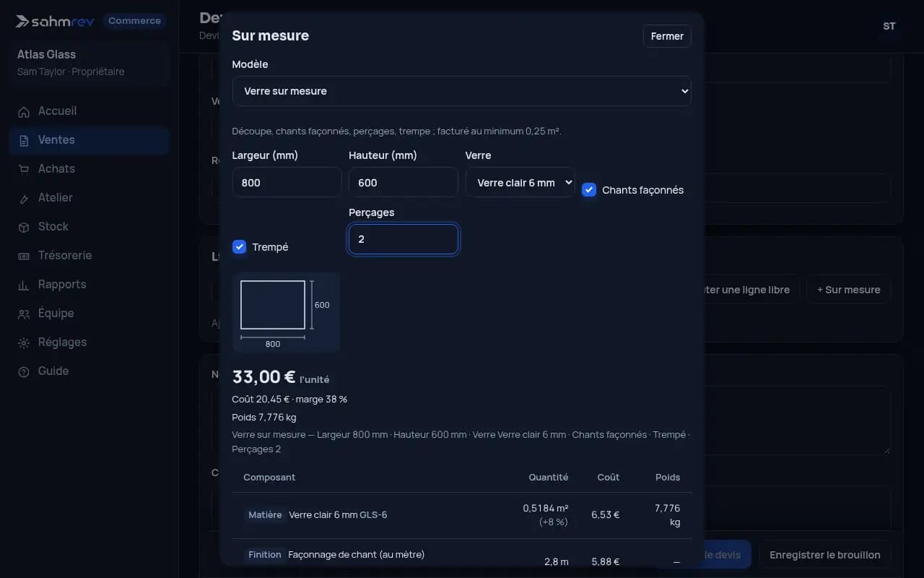Focus the Largeur (mm) field
924x578 pixels.
click(287, 182)
